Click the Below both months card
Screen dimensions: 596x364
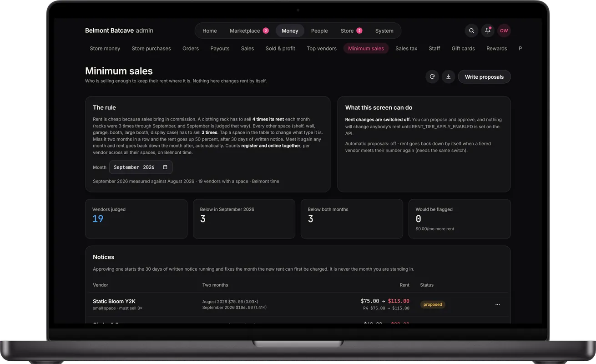pos(352,219)
